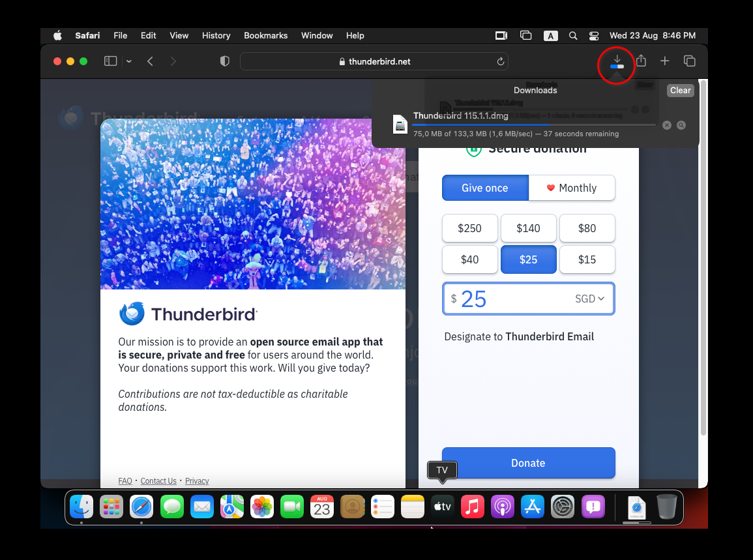Choose the $140 donation amount

pyautogui.click(x=528, y=228)
